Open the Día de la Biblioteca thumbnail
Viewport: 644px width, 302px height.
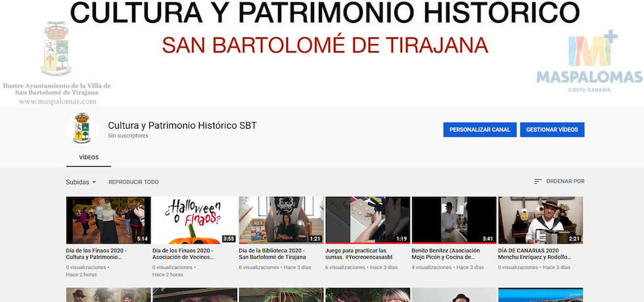[281, 220]
